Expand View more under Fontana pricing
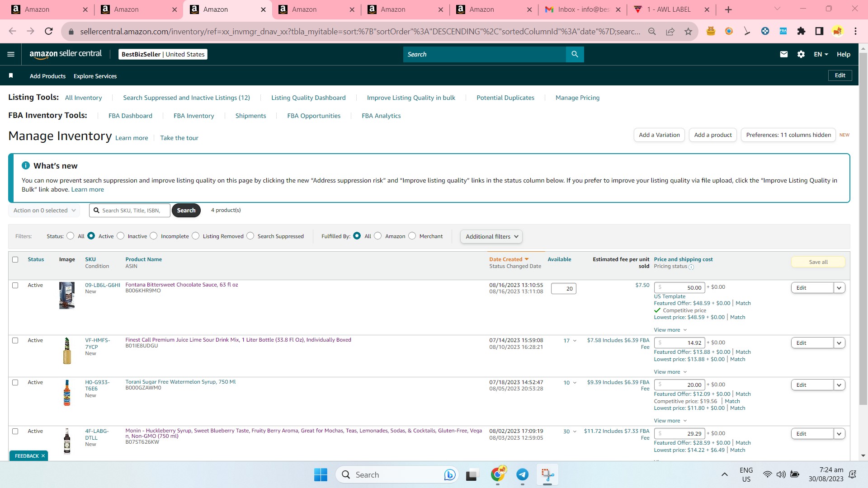Image resolution: width=868 pixels, height=488 pixels. [670, 330]
